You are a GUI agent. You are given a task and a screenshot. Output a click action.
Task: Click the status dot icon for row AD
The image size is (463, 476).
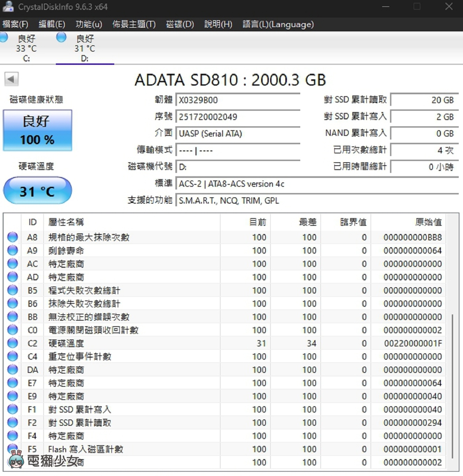[x=13, y=277]
